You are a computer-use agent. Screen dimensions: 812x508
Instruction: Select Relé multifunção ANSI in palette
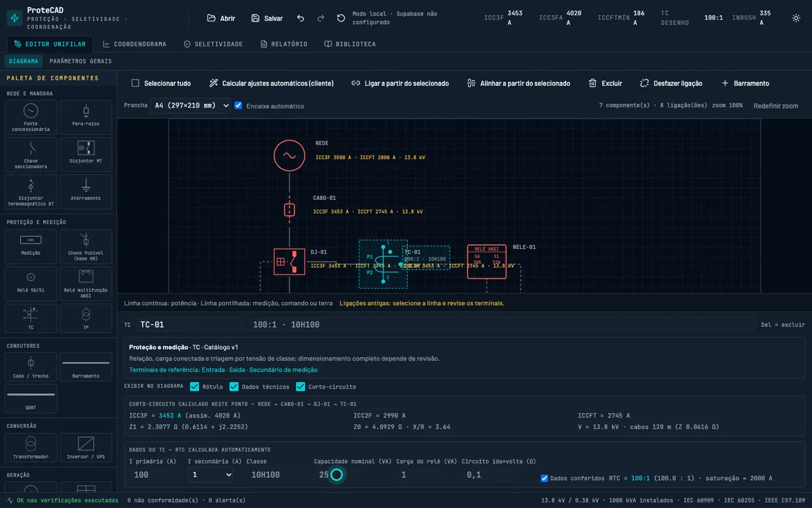(x=86, y=284)
